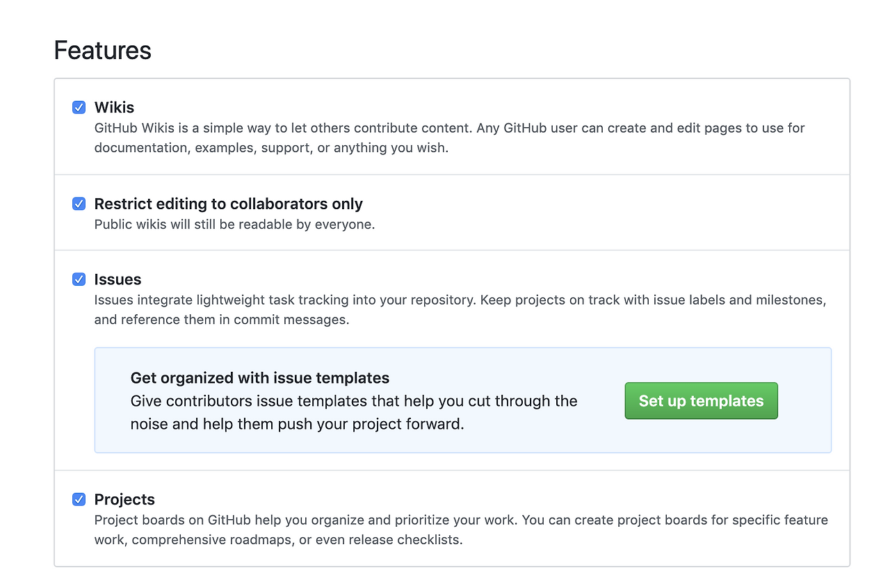Click the Project boards description text
This screenshot has width=890, height=588.
pos(461,530)
